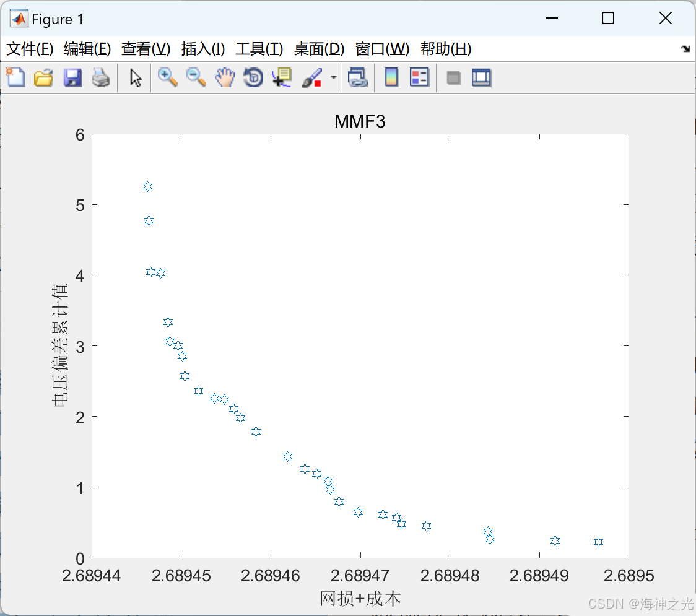
Task: Open the 工具(T) menu
Action: click(259, 49)
